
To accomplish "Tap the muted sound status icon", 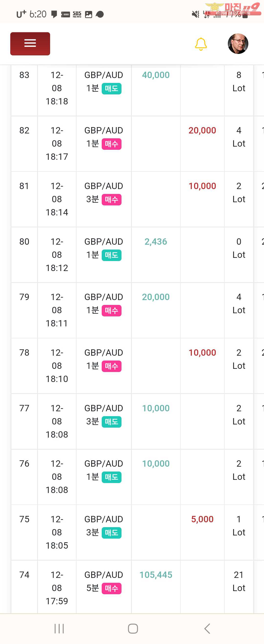I will pyautogui.click(x=195, y=14).
